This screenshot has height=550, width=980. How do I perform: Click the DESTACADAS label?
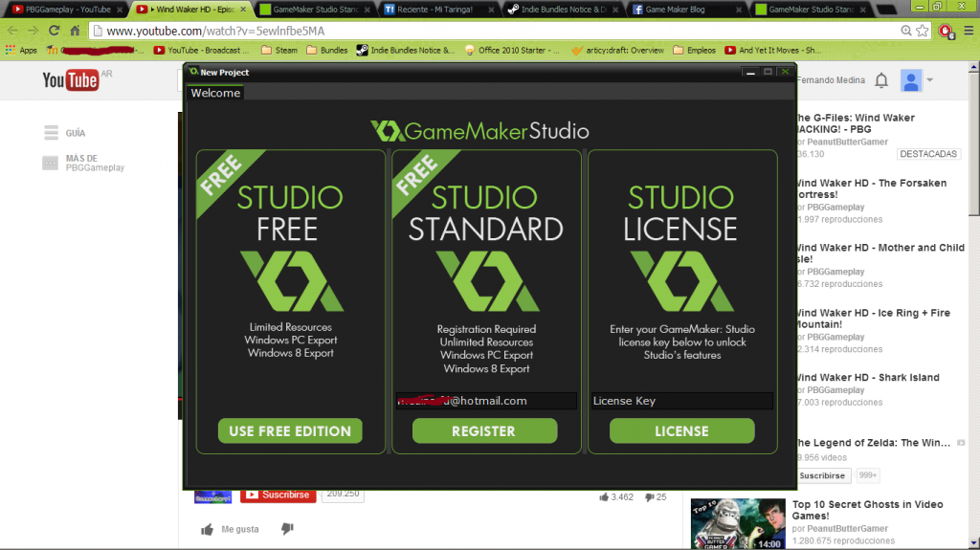click(x=928, y=154)
